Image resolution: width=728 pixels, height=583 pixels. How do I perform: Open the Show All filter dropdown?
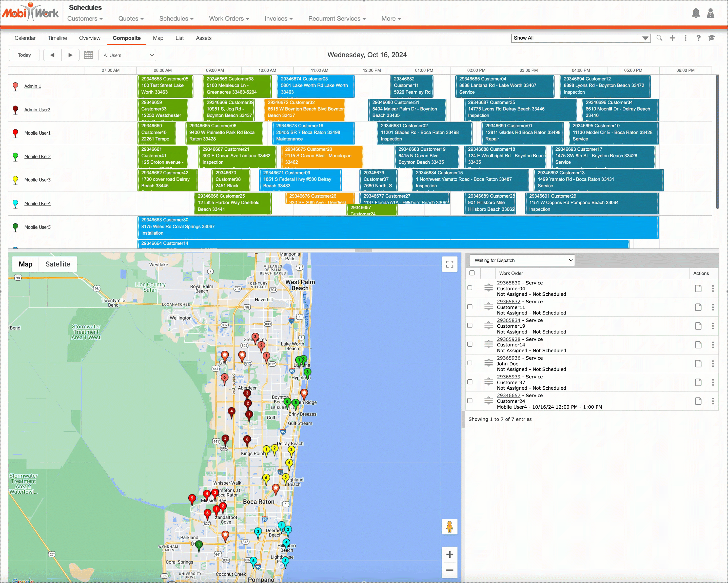pyautogui.click(x=581, y=38)
